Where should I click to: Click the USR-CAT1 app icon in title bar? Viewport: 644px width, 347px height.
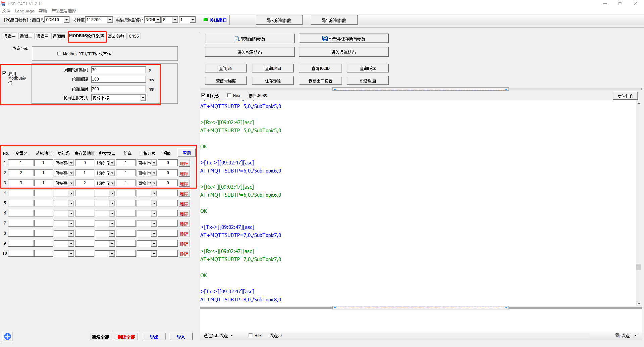pyautogui.click(x=3, y=4)
